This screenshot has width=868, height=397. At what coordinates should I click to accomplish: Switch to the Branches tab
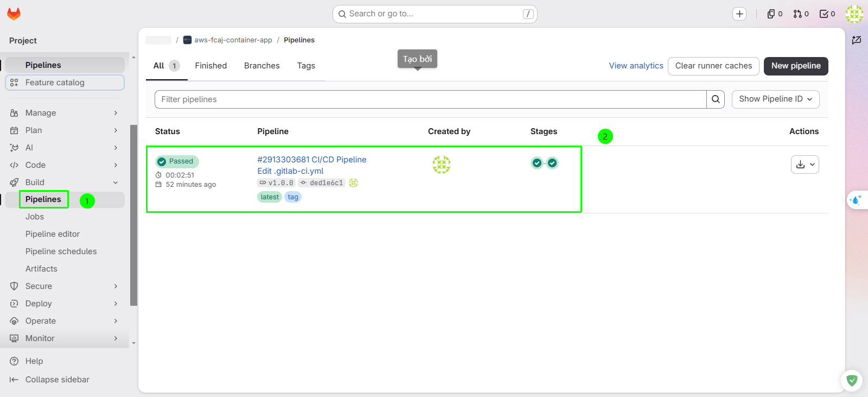click(x=262, y=66)
